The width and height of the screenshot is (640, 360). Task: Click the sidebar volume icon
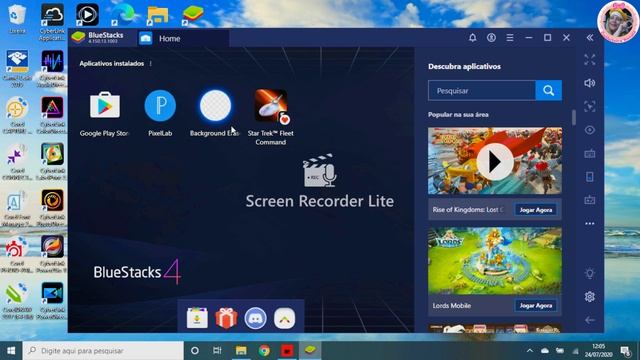589,83
